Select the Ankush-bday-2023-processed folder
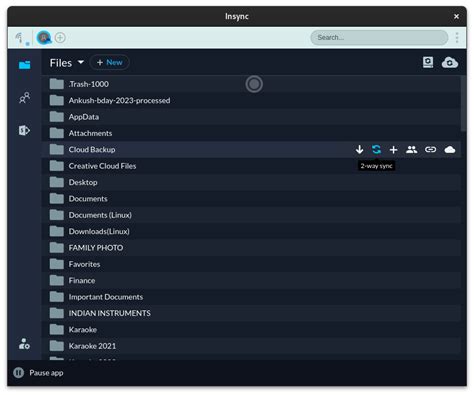The image size is (474, 395). tap(251, 100)
